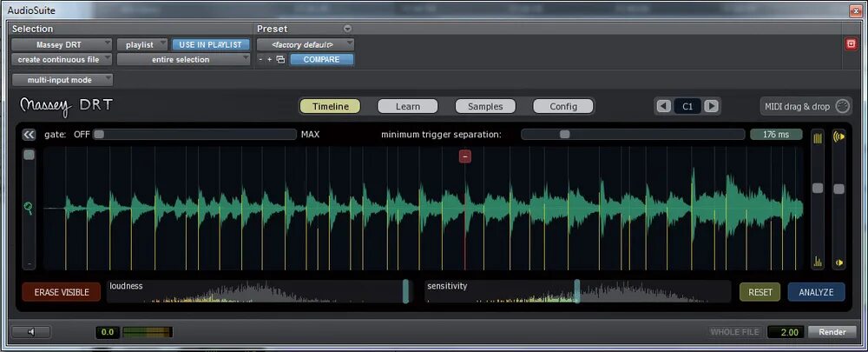Click the RESET button
This screenshot has width=868, height=352.
760,292
